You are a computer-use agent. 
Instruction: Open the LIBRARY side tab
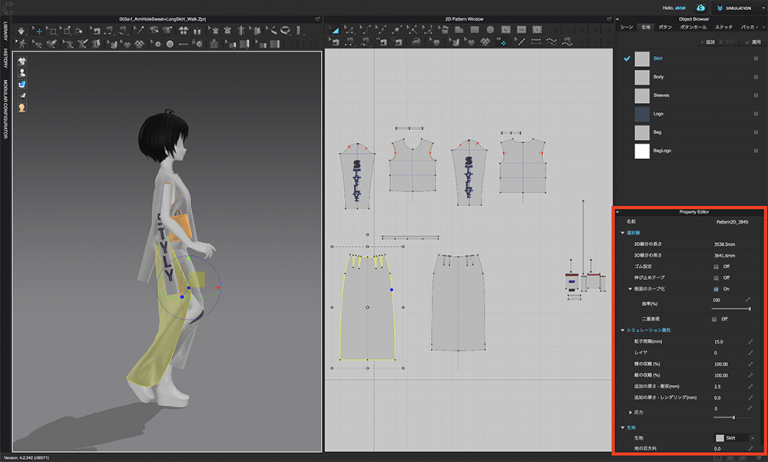pyautogui.click(x=5, y=32)
